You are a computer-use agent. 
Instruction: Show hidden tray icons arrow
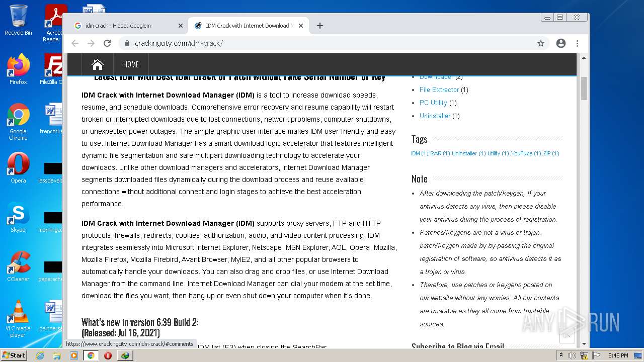pyautogui.click(x=561, y=355)
